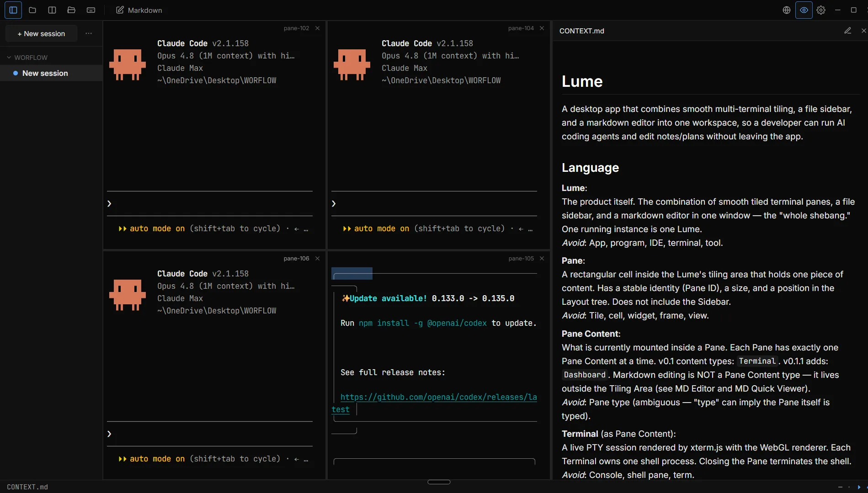The width and height of the screenshot is (868, 493).
Task: Click the dash icon in the bottom status bar
Action: (x=840, y=487)
